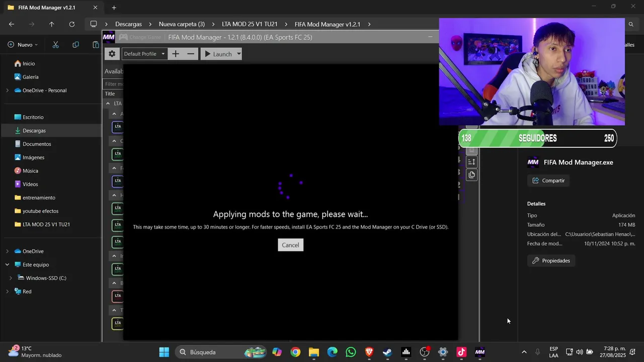Open WhatsApp from the taskbar
This screenshot has height=362, width=644.
pyautogui.click(x=351, y=352)
